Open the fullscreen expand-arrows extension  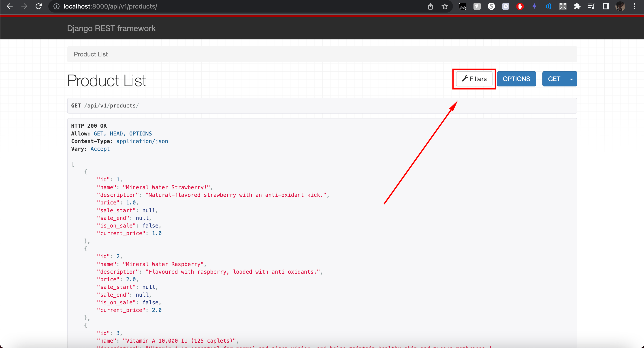(563, 6)
